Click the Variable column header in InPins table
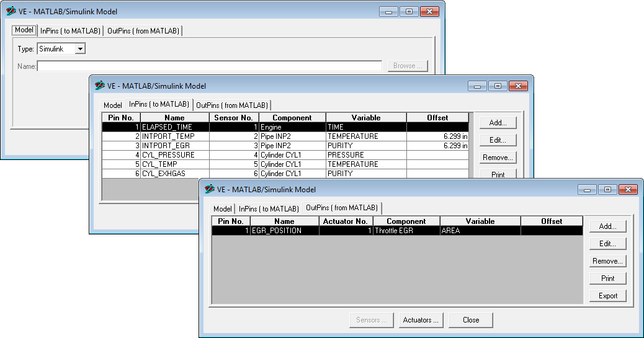644x338 pixels. click(366, 117)
